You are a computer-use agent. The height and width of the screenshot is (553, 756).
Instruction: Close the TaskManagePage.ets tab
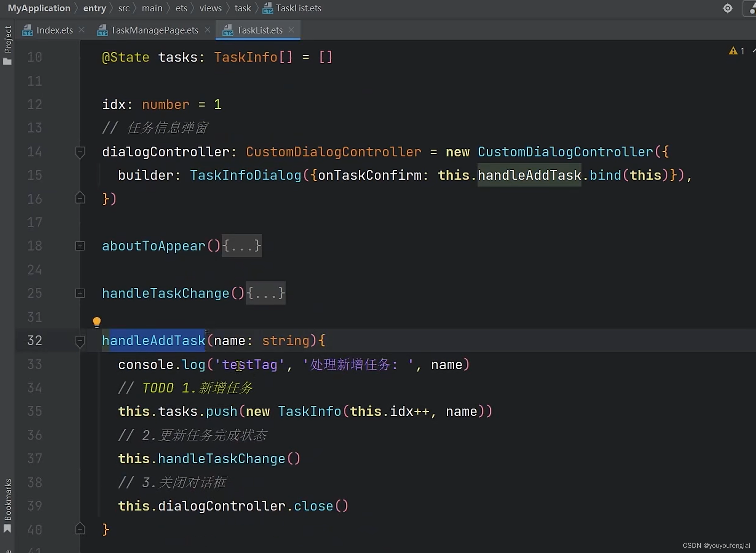208,30
